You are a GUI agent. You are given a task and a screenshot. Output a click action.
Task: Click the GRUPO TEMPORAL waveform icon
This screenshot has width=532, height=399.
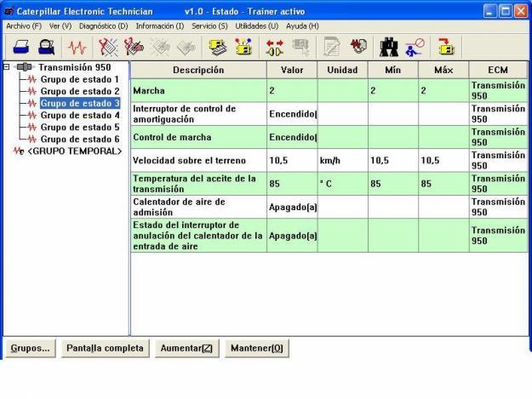coord(19,151)
